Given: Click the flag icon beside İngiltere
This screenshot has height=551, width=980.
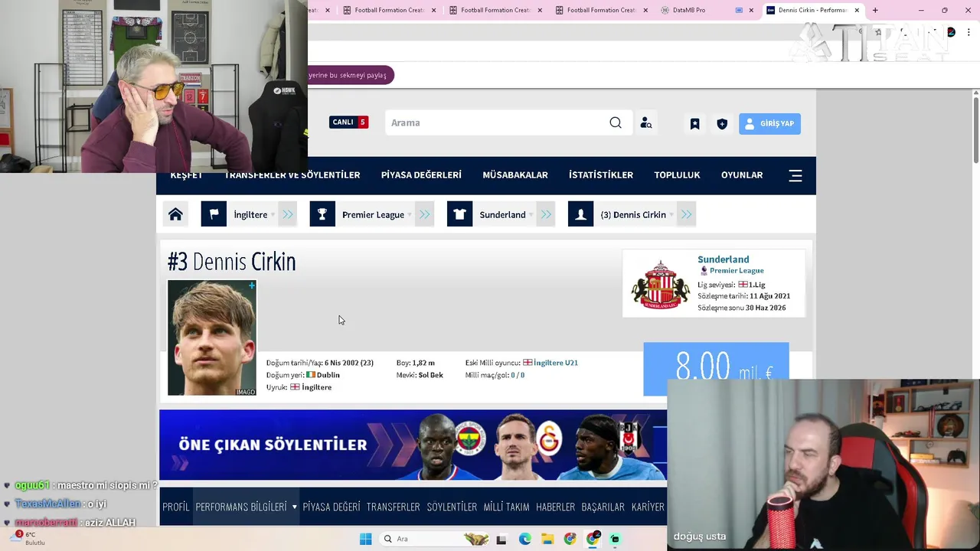Looking at the screenshot, I should click(214, 214).
